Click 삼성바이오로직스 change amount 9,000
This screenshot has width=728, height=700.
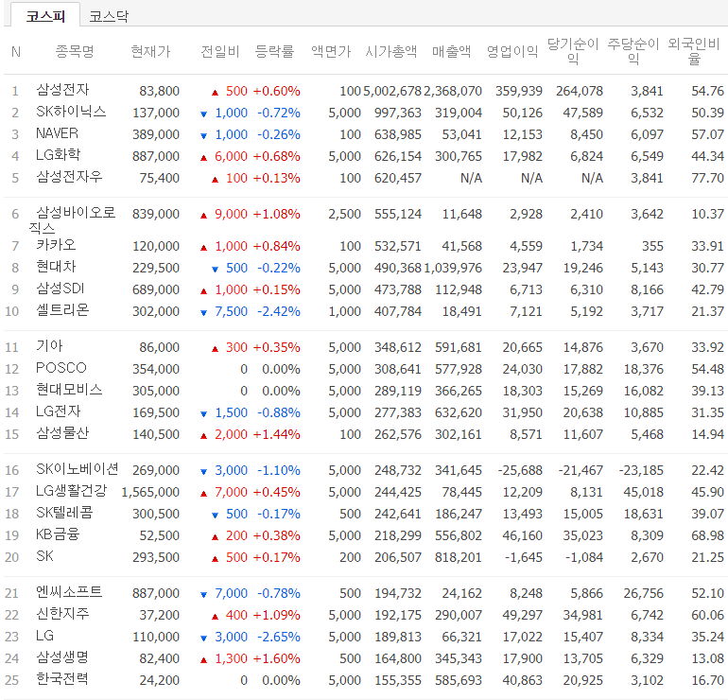(231, 214)
